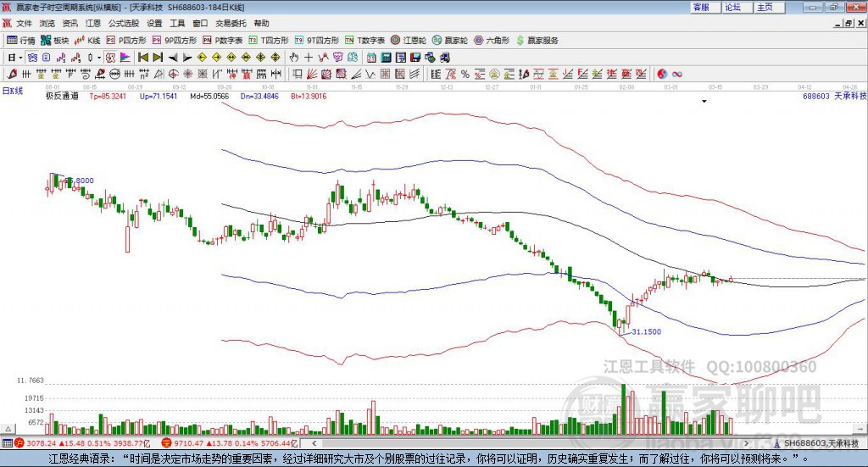This screenshot has height=467, width=868.
Task: Jump to the last bar using skip-forward icon
Action: 158,58
